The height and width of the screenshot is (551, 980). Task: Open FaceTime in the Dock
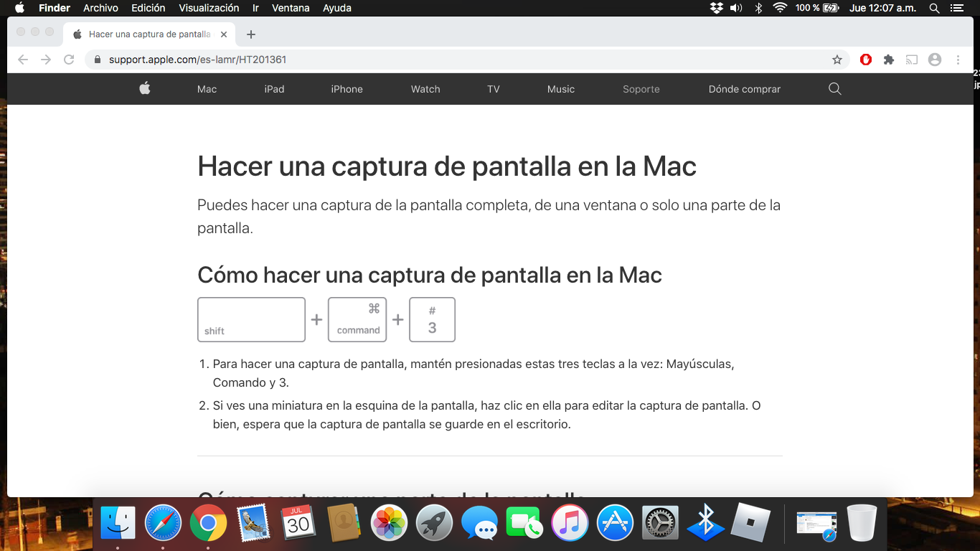(524, 523)
